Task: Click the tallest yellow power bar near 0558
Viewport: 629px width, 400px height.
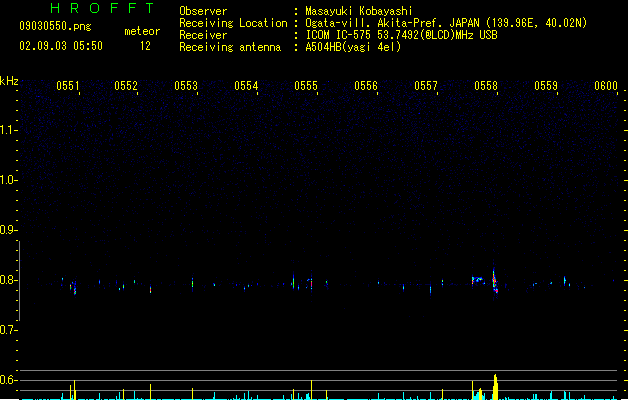Action: tap(495, 387)
